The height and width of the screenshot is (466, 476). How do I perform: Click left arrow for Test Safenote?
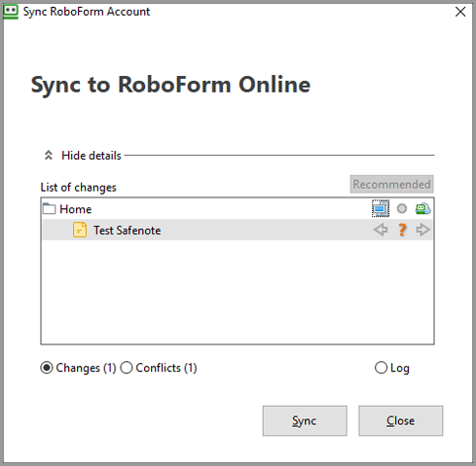coord(381,230)
